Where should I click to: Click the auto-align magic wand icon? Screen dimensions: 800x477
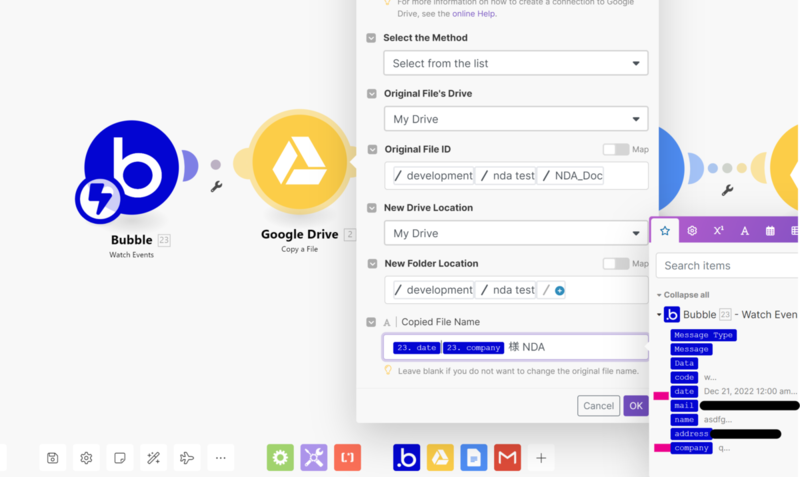(x=154, y=458)
